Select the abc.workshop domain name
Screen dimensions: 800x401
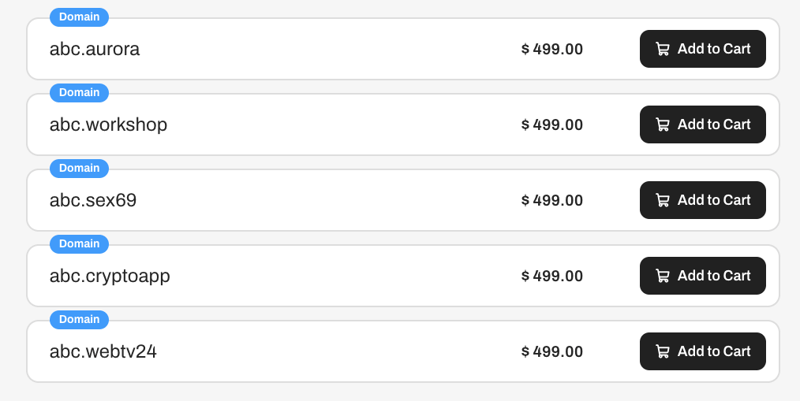point(108,125)
